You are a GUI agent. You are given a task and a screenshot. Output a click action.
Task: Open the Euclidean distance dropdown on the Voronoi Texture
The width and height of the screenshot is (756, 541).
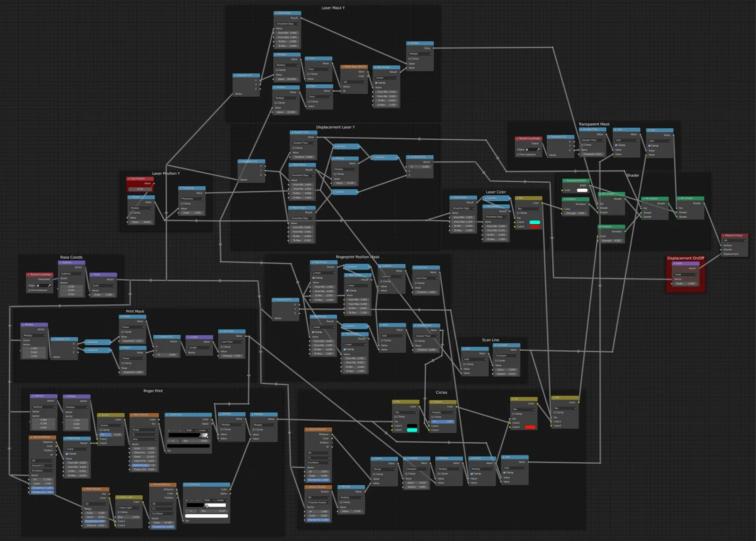[x=43, y=471]
